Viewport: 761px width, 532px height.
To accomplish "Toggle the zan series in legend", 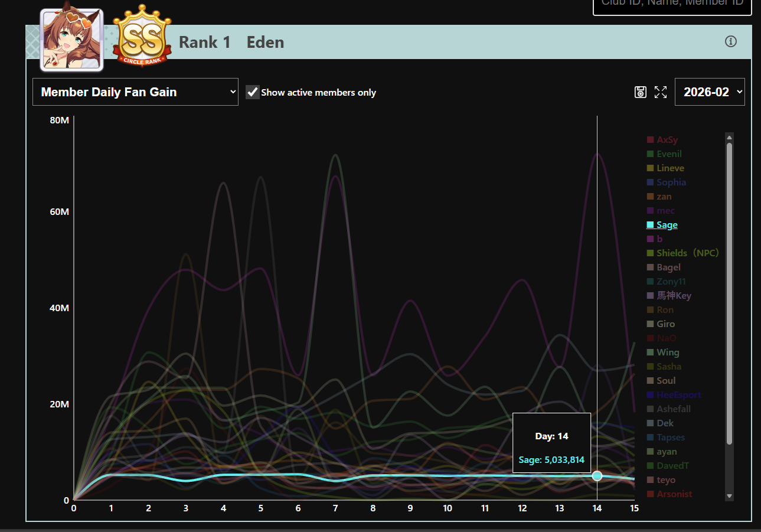I will [x=659, y=197].
